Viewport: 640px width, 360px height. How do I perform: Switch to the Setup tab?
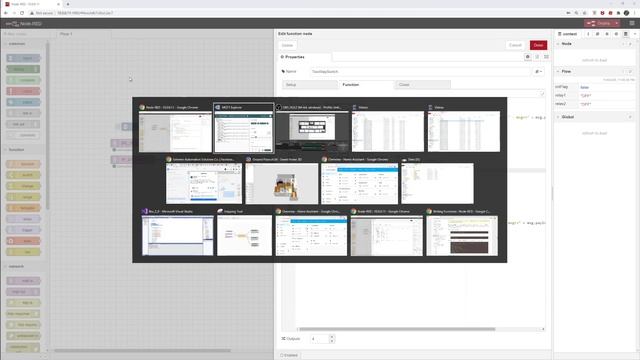pyautogui.click(x=309, y=84)
